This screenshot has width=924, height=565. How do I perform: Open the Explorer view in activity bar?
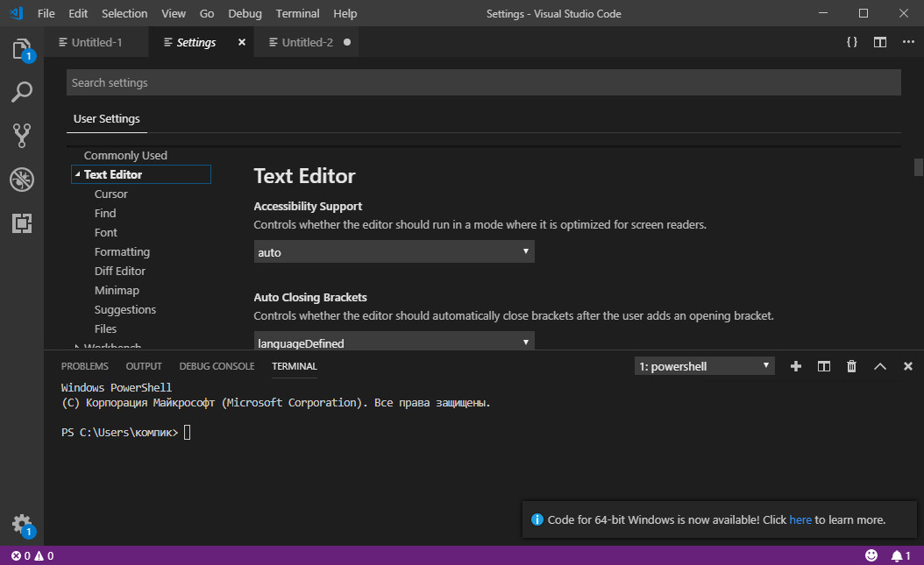[x=22, y=49]
